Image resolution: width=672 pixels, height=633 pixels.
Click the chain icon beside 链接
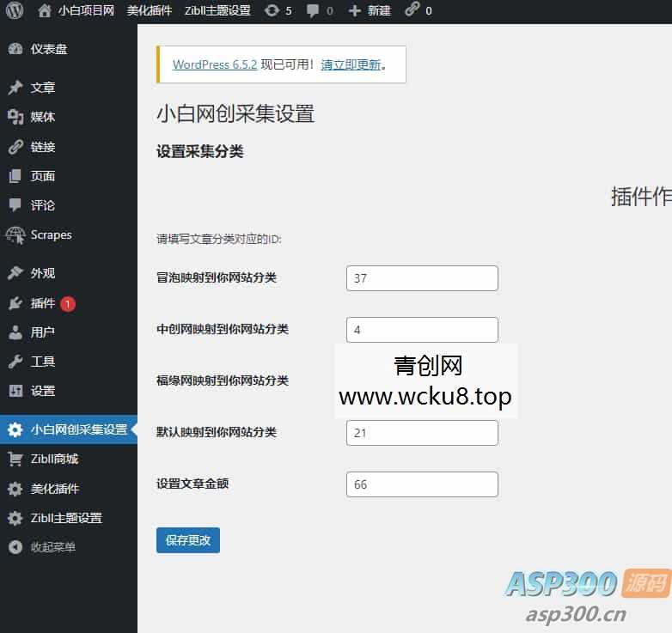tap(15, 147)
